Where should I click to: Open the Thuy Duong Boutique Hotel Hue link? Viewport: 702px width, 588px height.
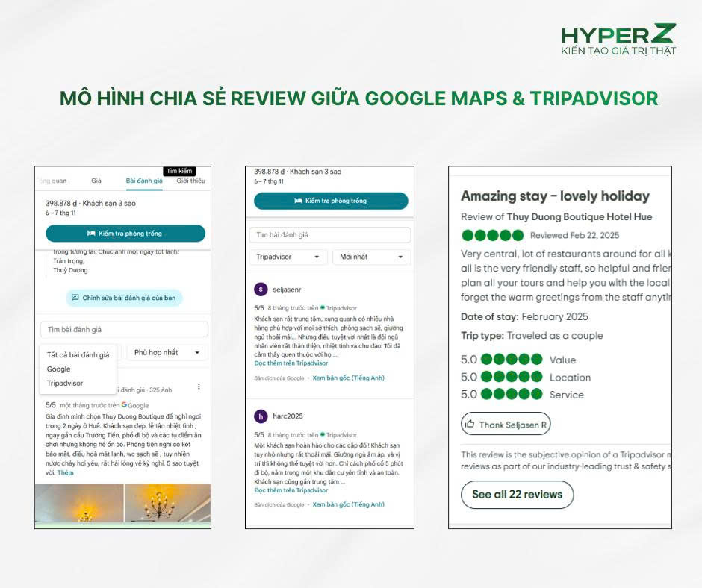pos(580,217)
